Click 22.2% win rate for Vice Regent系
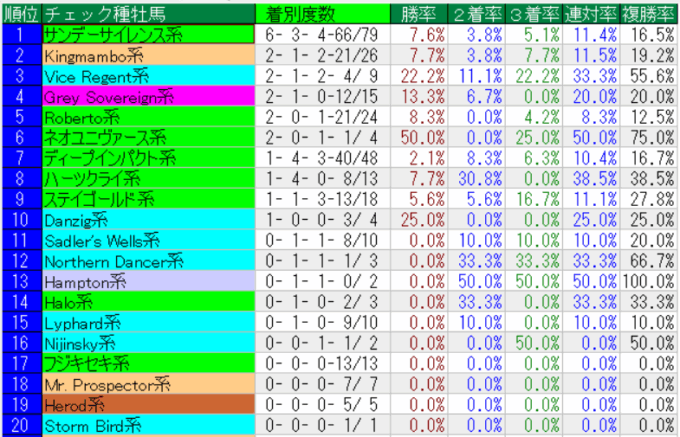680x437 pixels. [418, 76]
